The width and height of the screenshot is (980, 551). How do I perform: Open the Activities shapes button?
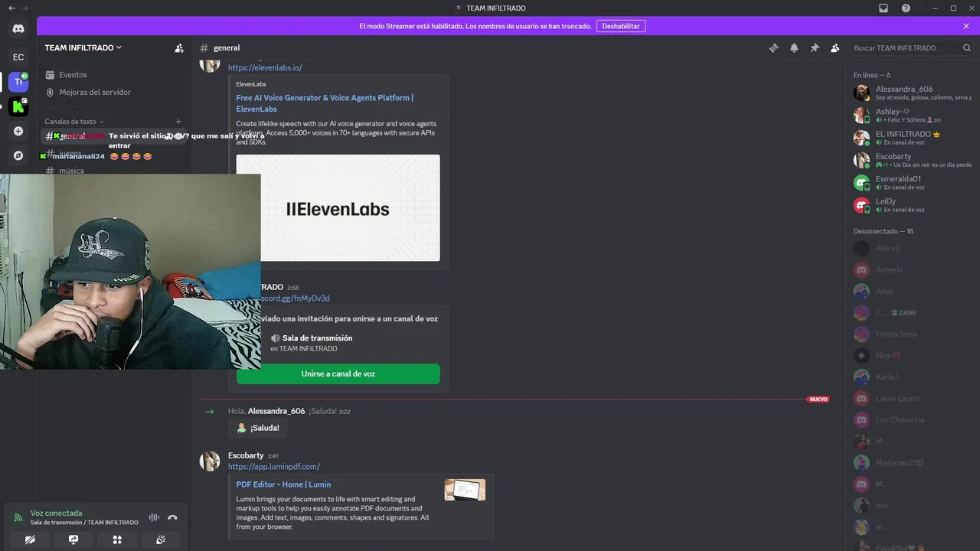(117, 540)
